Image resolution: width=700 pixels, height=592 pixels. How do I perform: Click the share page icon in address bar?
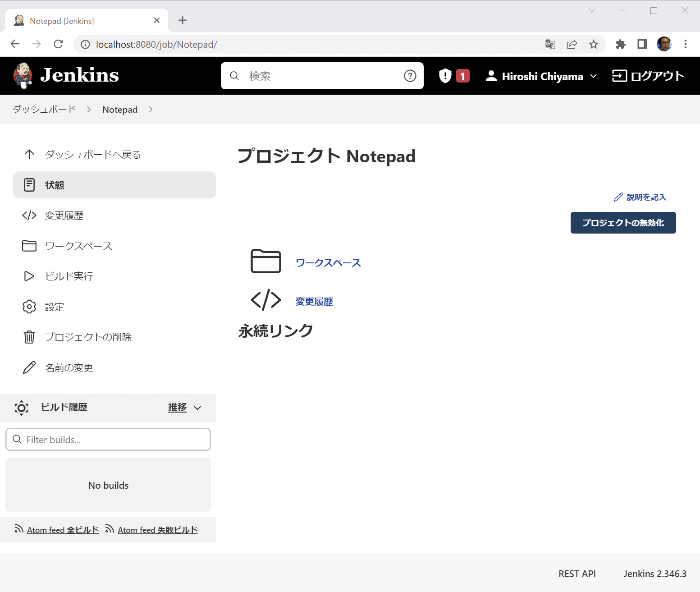572,44
